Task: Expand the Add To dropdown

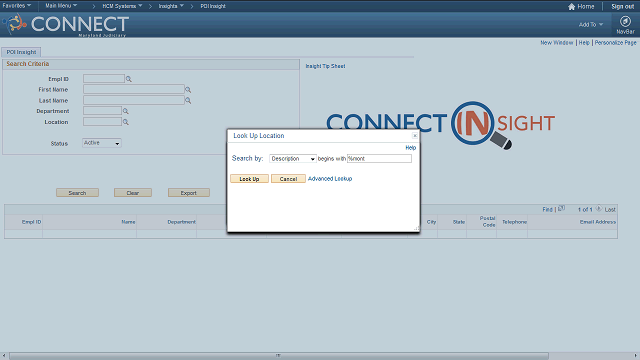Action: [x=591, y=25]
